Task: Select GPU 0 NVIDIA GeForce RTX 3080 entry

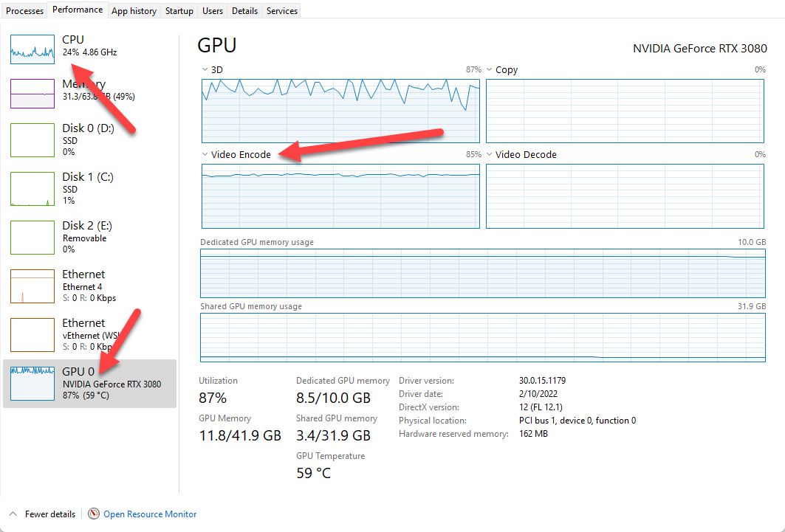Action: click(89, 382)
